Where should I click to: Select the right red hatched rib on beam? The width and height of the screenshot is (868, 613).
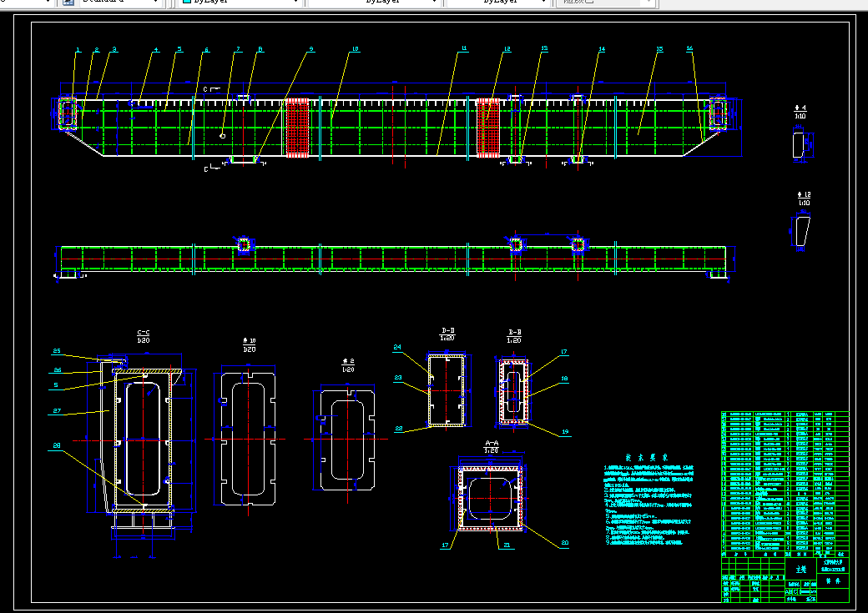487,128
